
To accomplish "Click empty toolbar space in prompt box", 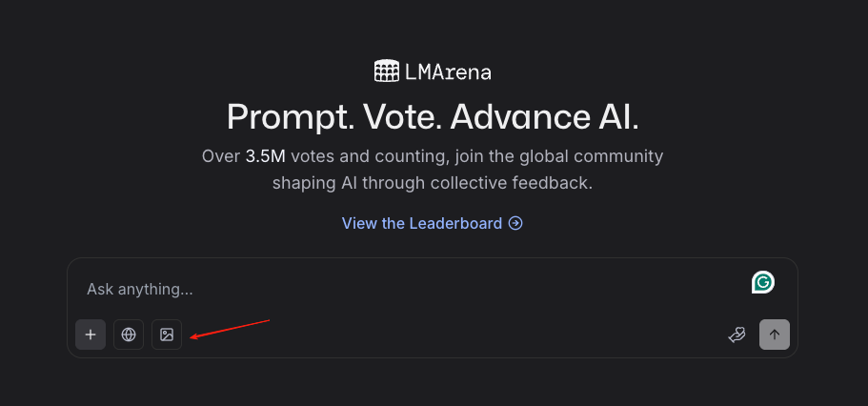I will coord(457,335).
